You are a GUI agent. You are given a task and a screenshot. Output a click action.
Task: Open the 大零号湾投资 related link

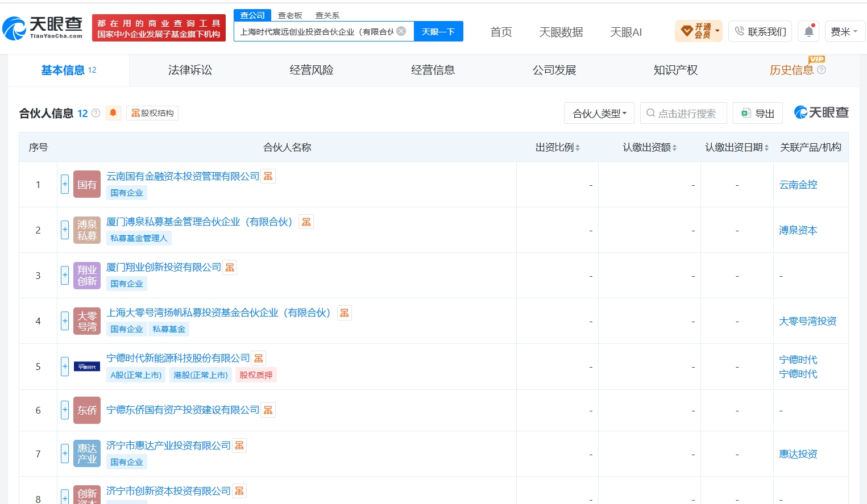(808, 321)
